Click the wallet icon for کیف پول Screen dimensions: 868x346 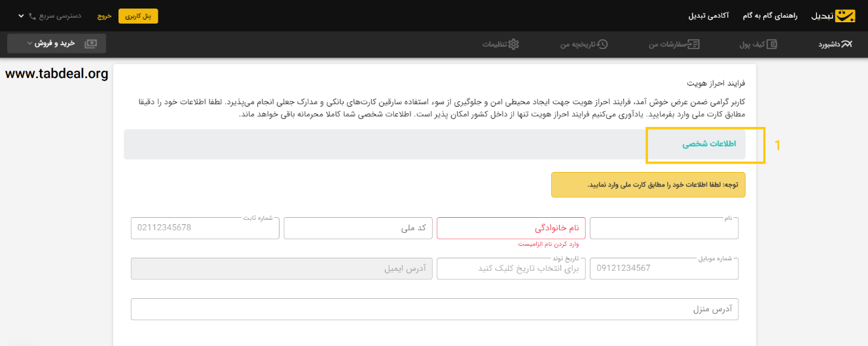pos(772,44)
